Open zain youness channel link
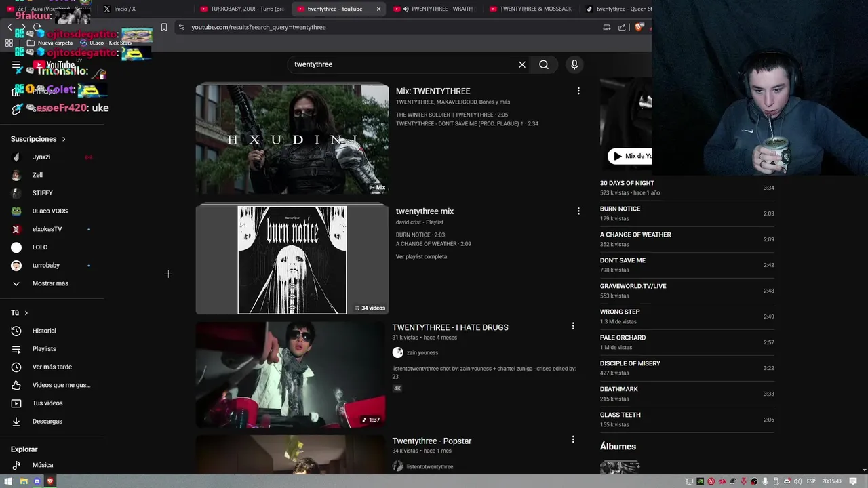 pyautogui.click(x=422, y=352)
